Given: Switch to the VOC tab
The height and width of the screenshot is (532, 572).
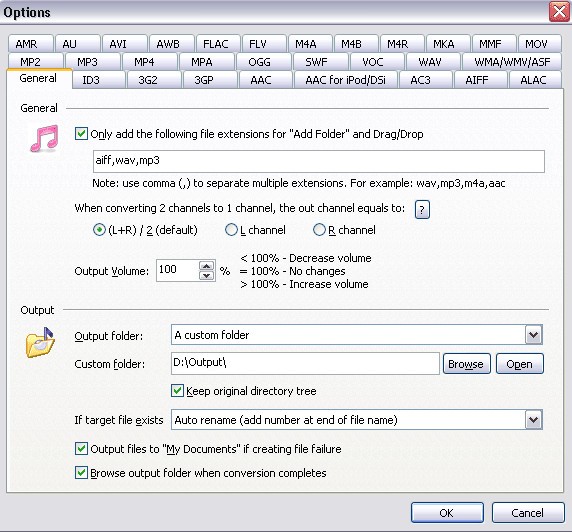Looking at the screenshot, I should (377, 62).
